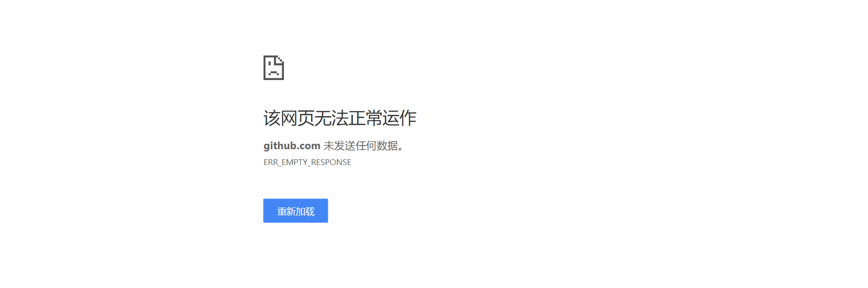The image size is (868, 288).
Task: Click the 重新加载 reload button
Action: click(296, 211)
